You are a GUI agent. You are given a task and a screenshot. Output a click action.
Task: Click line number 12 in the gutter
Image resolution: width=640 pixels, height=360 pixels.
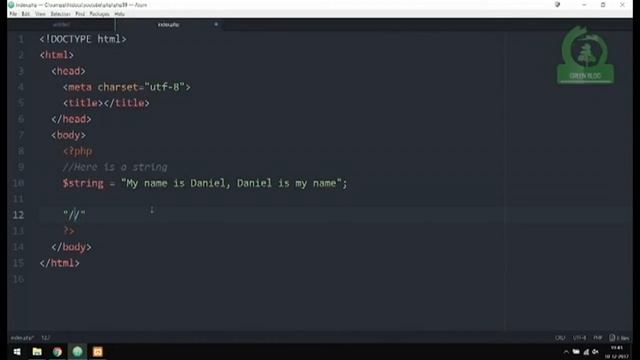click(18, 215)
